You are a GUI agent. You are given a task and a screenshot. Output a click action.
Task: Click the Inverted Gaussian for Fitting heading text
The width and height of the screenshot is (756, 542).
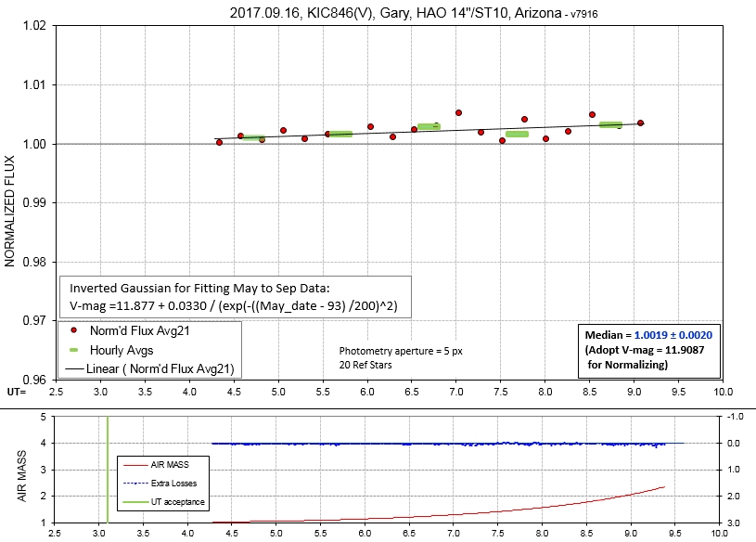point(199,289)
